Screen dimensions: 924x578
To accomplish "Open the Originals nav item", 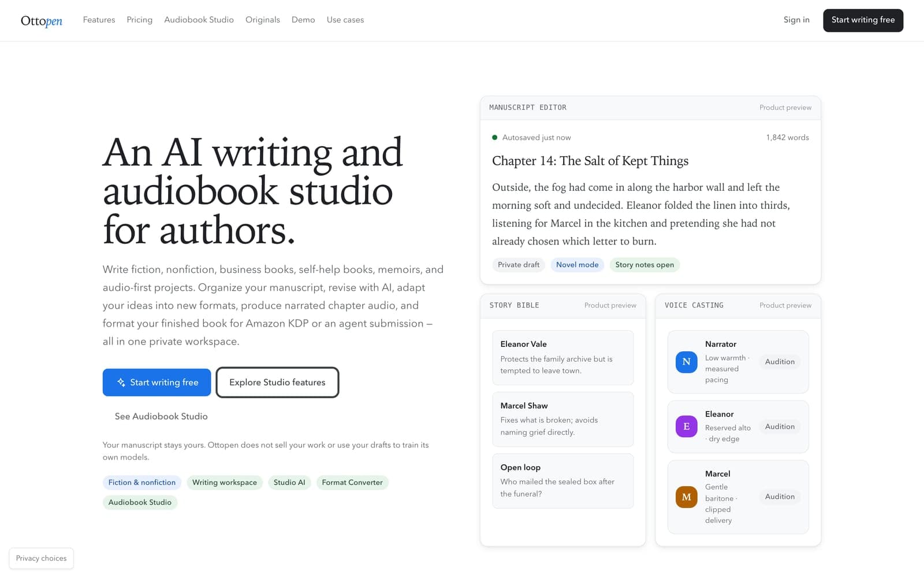I will [x=263, y=20].
